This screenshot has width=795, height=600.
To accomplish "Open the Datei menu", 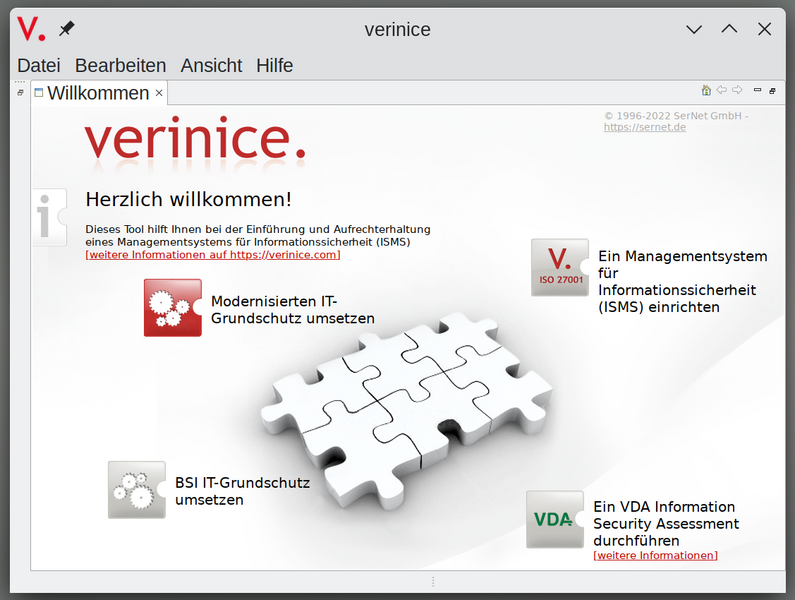I will tap(39, 65).
